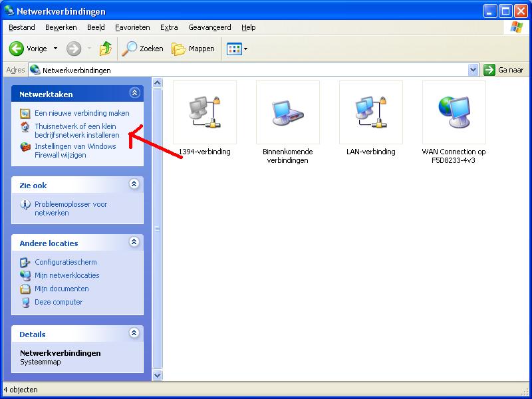
Task: Click the troubleshooter info icon
Action: (x=25, y=205)
